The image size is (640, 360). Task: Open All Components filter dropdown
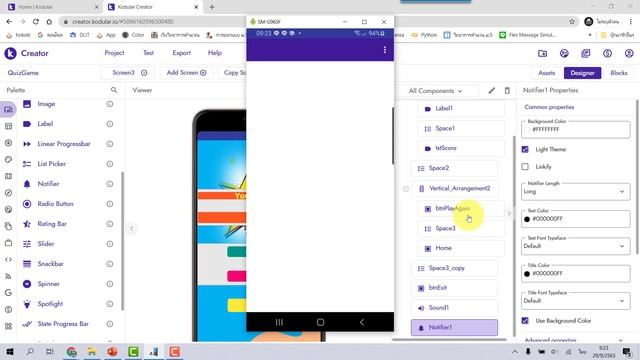[x=436, y=91]
